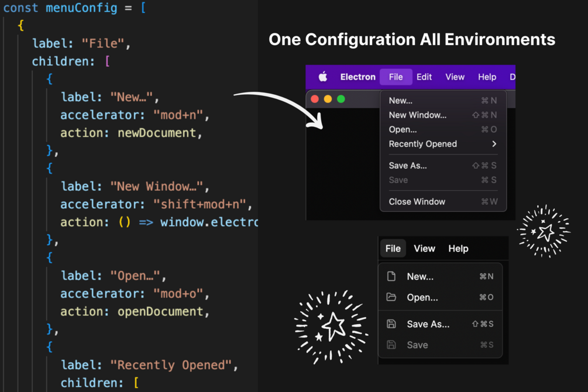Select Close Window in the File dropdown
This screenshot has height=392, width=588.
[417, 202]
